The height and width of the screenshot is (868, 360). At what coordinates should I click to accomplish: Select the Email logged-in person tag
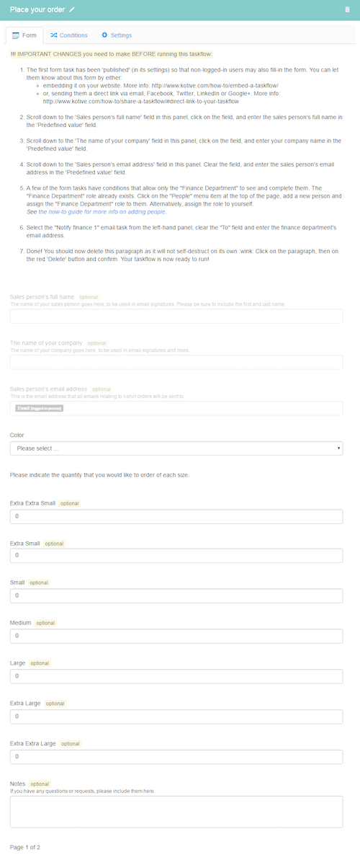coord(39,408)
